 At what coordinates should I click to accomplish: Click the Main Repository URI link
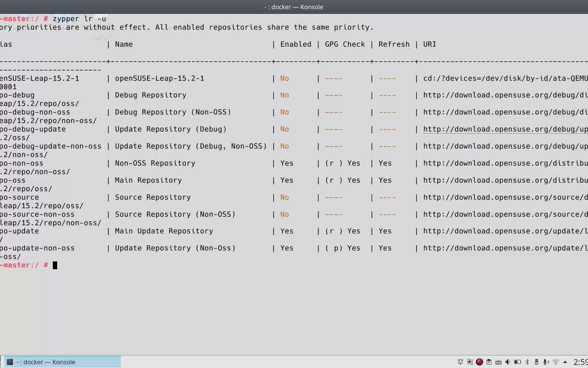(505, 180)
